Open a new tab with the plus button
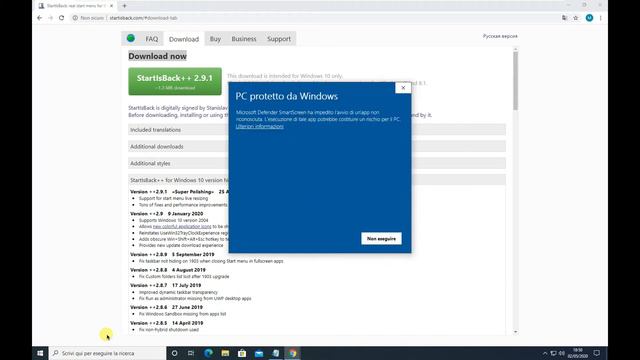The width and height of the screenshot is (640, 360). 124,6
